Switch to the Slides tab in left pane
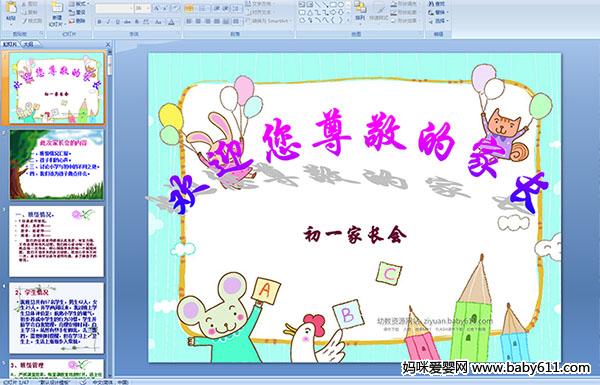600x385 pixels. [x=10, y=44]
